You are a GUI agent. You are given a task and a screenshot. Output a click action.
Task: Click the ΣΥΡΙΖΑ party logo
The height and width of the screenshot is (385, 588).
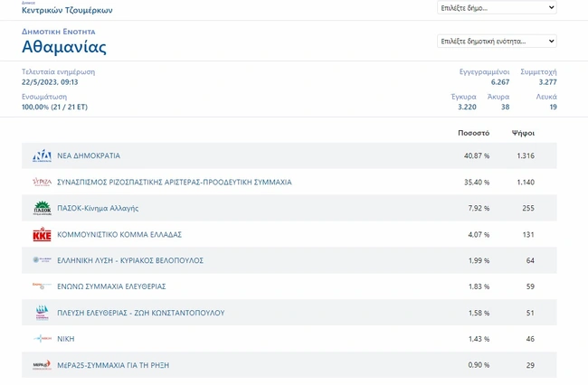(x=42, y=182)
